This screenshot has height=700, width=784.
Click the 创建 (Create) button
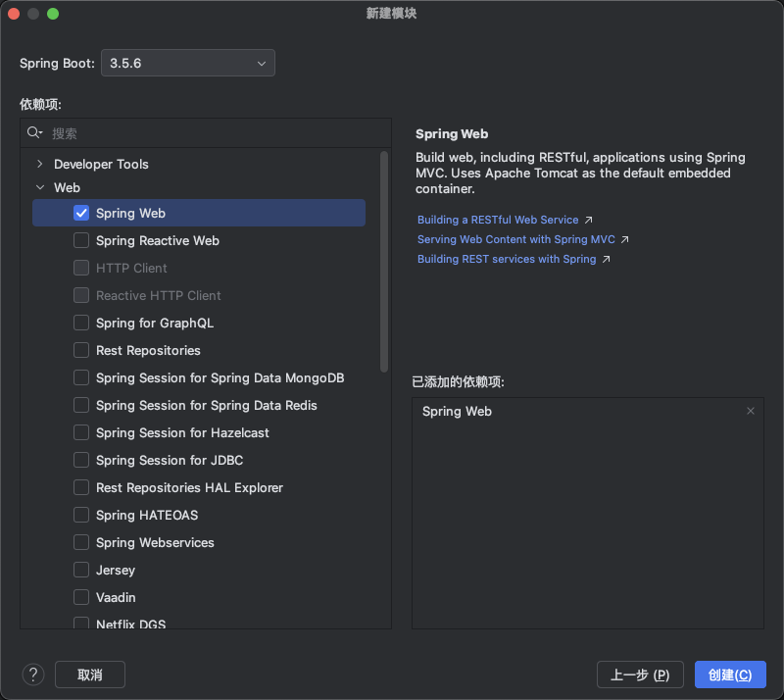pos(729,675)
